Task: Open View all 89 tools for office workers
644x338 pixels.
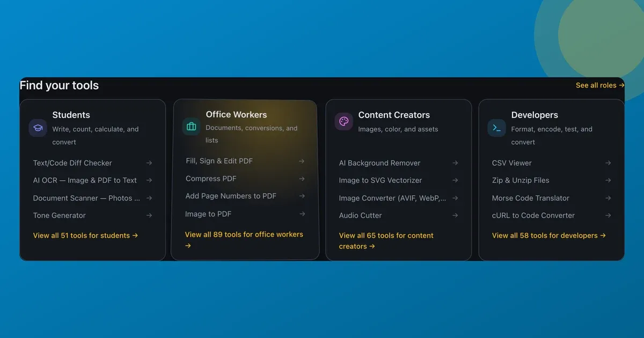Action: (x=244, y=240)
